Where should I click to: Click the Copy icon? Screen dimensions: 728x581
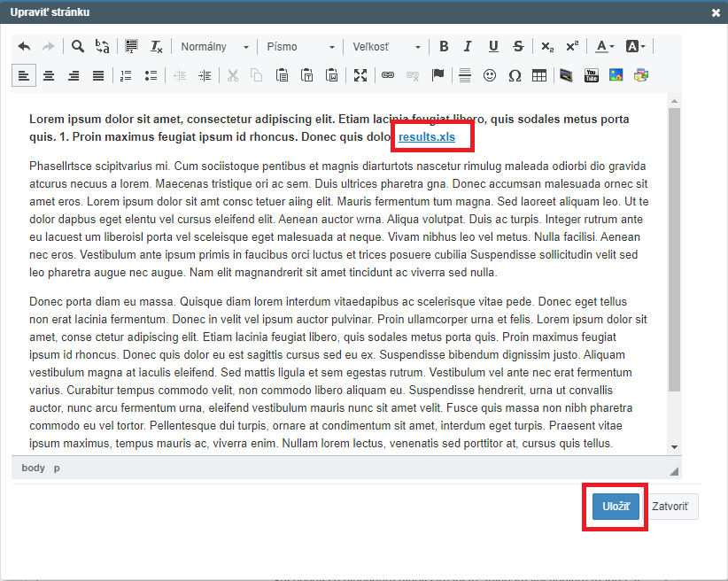257,75
